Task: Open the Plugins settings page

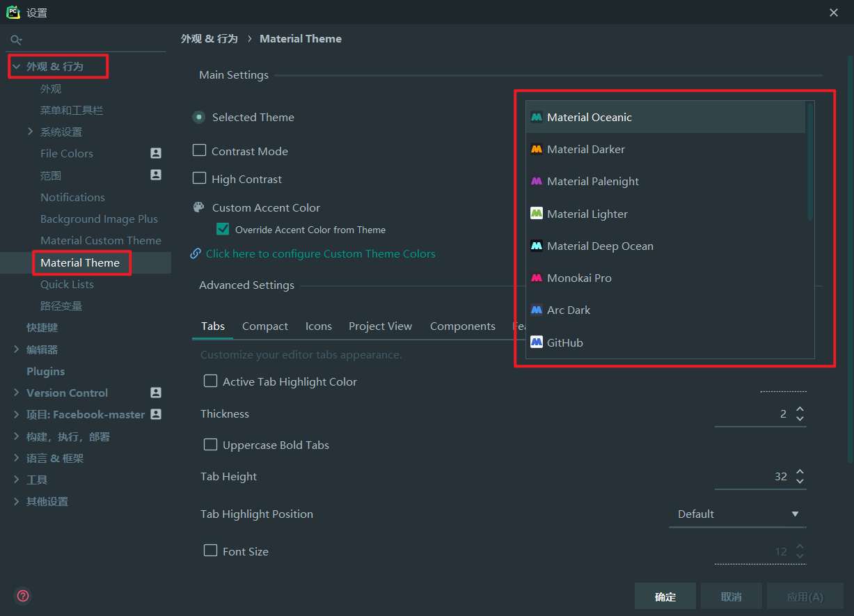Action: (x=45, y=371)
